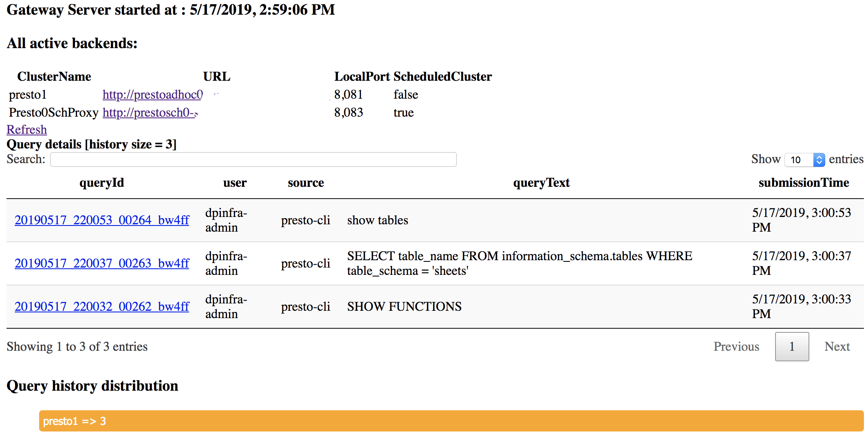The height and width of the screenshot is (438, 868).
Task: Click the SELECT table_name query text cell
Action: [519, 263]
